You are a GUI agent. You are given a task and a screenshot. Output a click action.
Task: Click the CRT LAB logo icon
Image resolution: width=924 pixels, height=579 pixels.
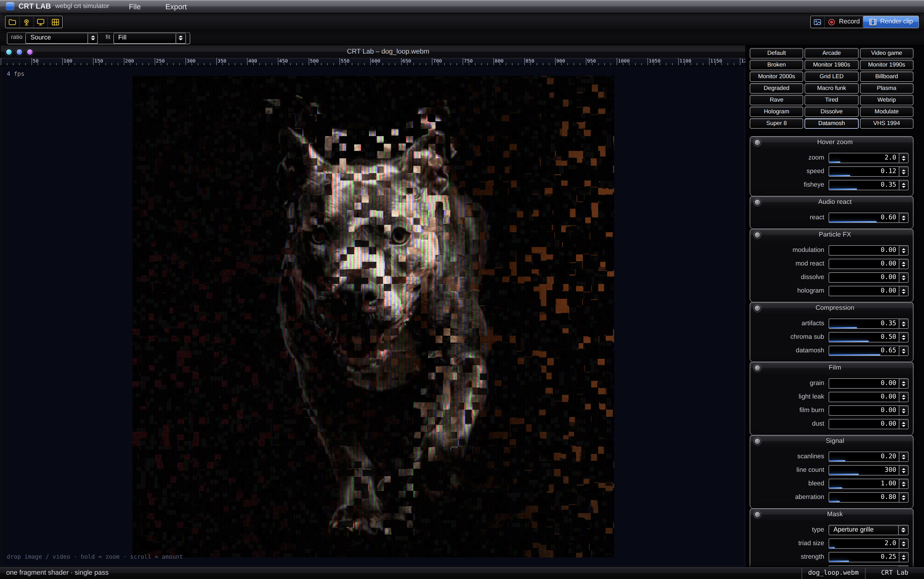[x=10, y=6]
